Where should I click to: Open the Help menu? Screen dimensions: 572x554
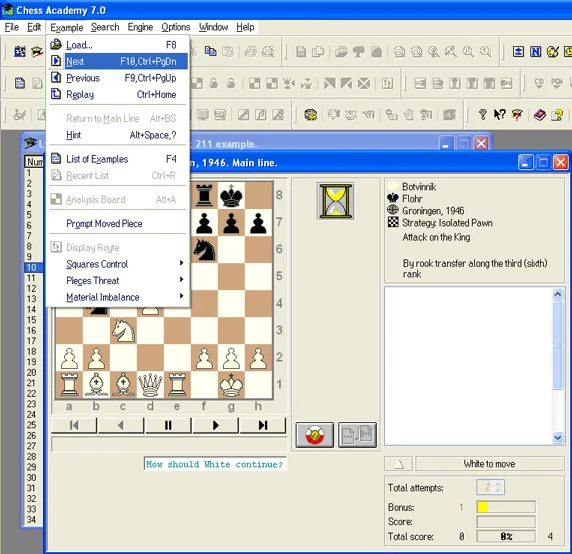click(245, 27)
